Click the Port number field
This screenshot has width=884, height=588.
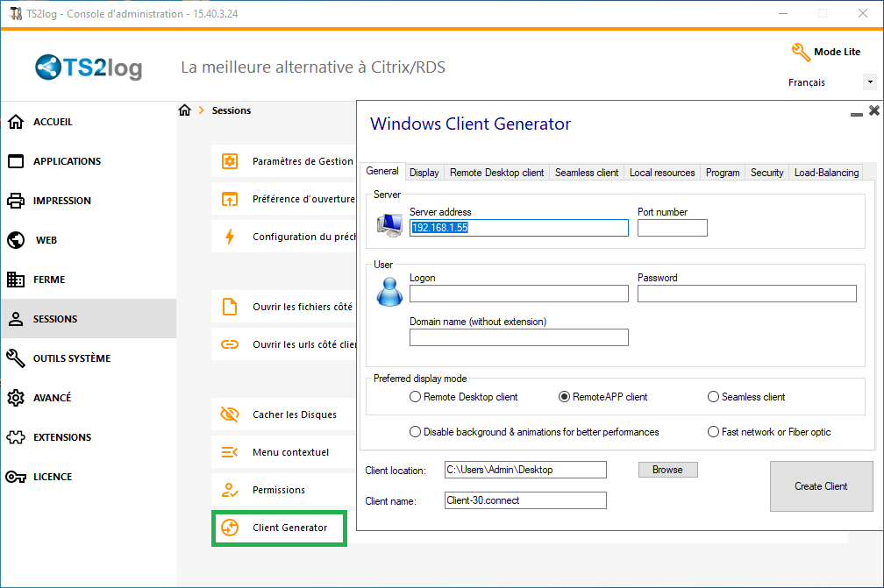[x=672, y=228]
